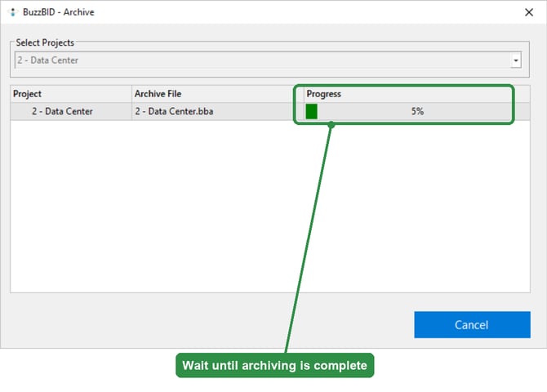
Task: Open the Select Projects dropdown arrow
Action: click(516, 60)
